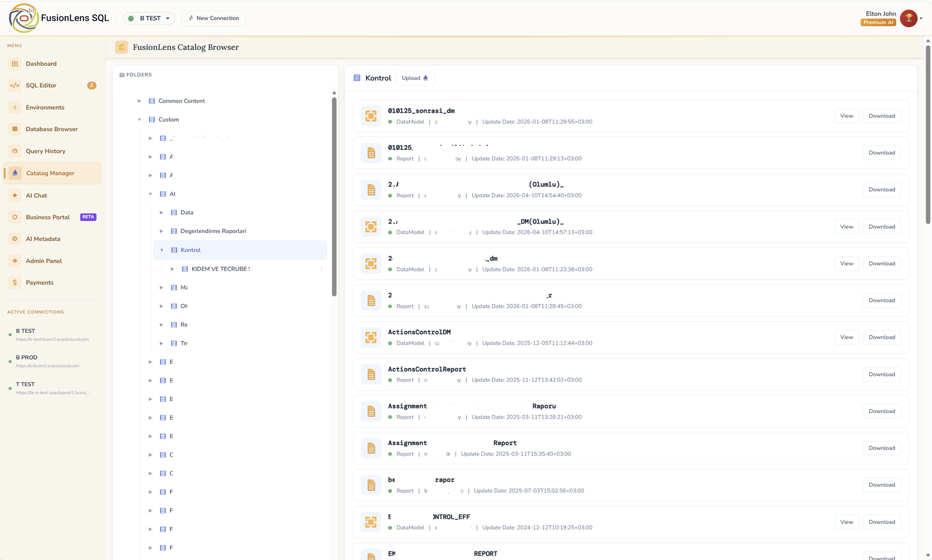This screenshot has height=560, width=932.
Task: Open the Admin Panel menu item
Action: [52, 261]
